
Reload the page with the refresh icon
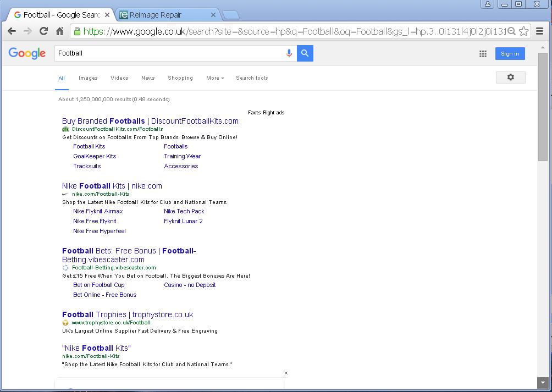pos(43,31)
